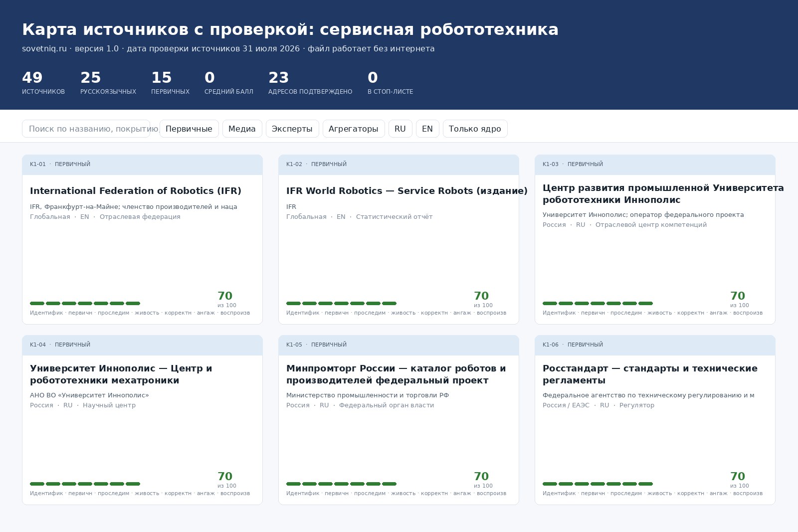Click the page title Карта источников с проверкой

(290, 29)
